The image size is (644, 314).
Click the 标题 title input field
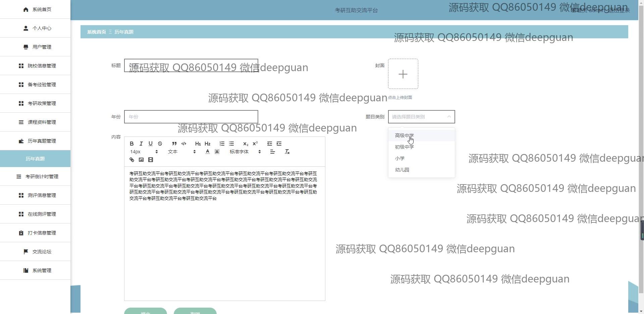[x=191, y=65]
